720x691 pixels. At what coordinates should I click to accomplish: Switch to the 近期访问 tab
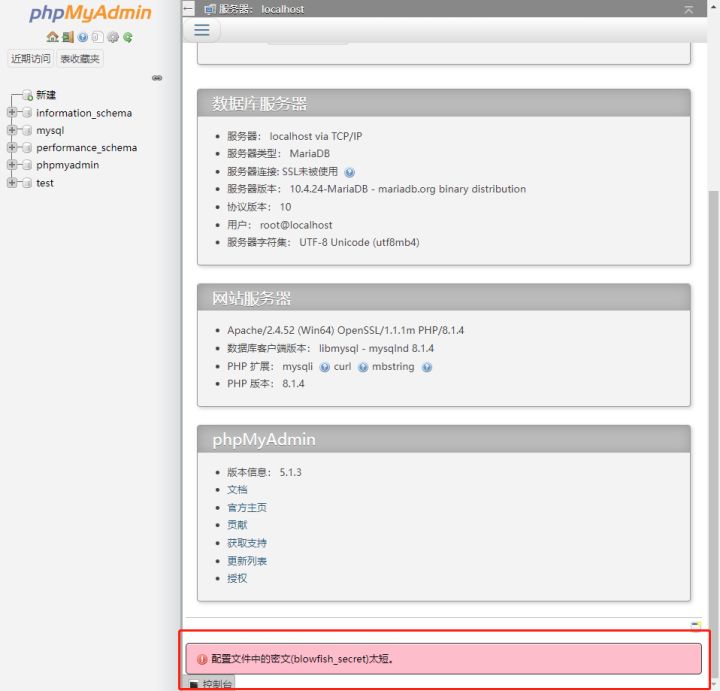[x=30, y=59]
